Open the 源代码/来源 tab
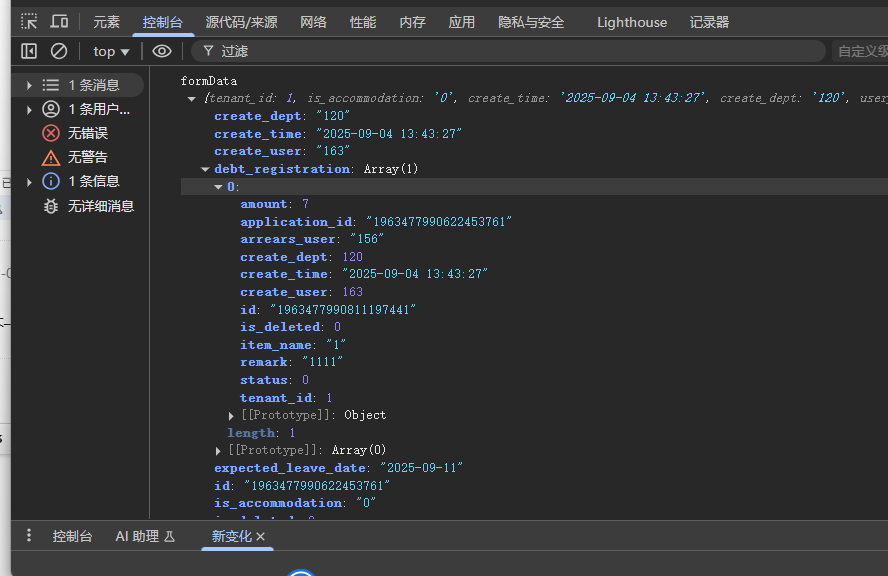The height and width of the screenshot is (576, 888). click(241, 22)
